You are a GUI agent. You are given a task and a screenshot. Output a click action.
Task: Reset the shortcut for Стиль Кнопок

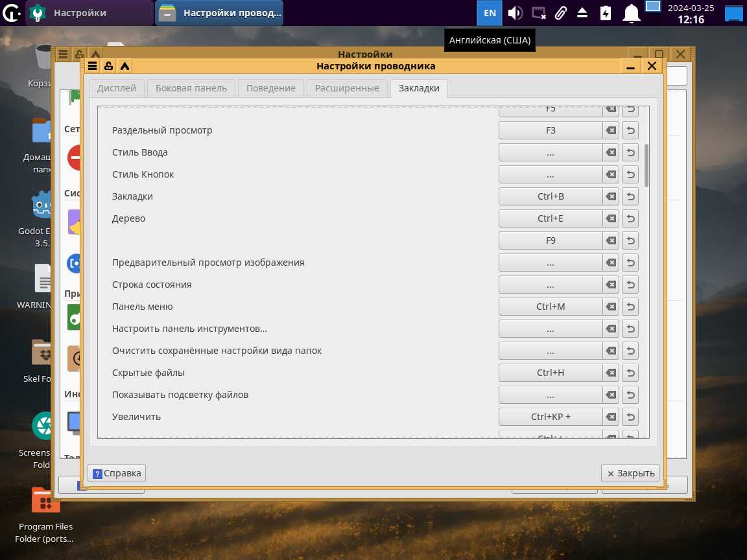point(630,174)
